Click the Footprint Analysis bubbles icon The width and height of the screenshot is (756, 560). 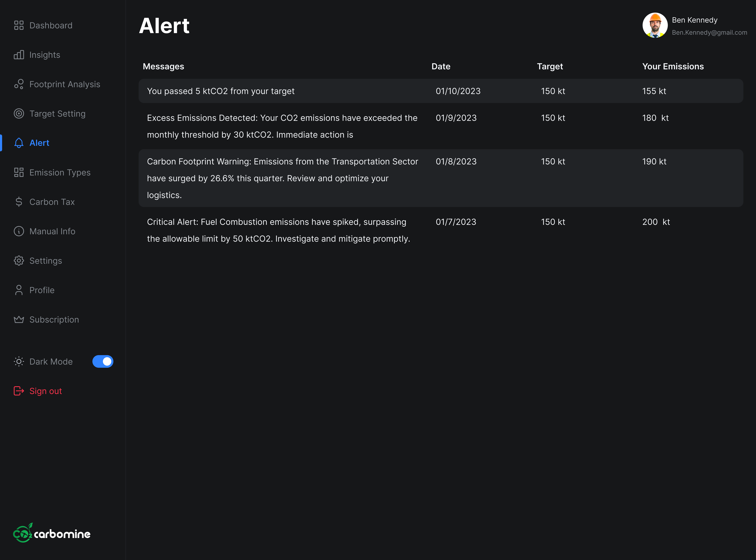[19, 84]
